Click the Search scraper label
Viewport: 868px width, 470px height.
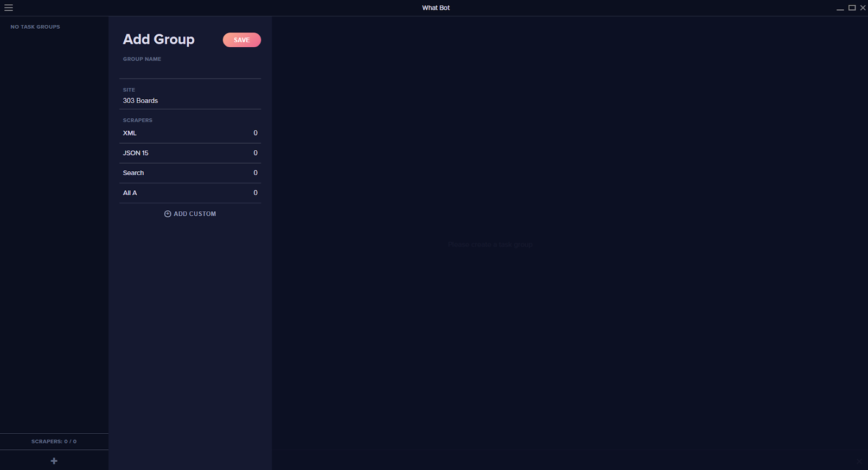133,173
